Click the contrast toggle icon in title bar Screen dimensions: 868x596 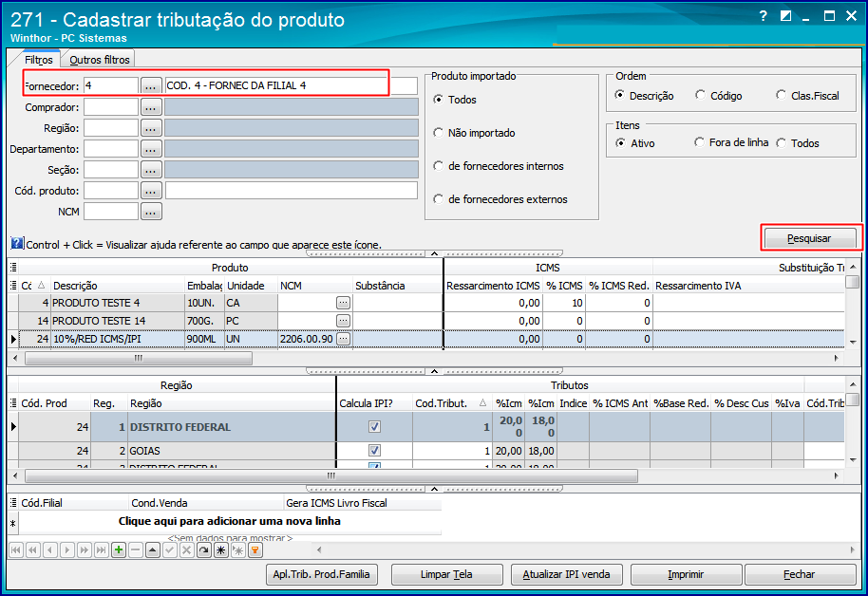tap(785, 16)
